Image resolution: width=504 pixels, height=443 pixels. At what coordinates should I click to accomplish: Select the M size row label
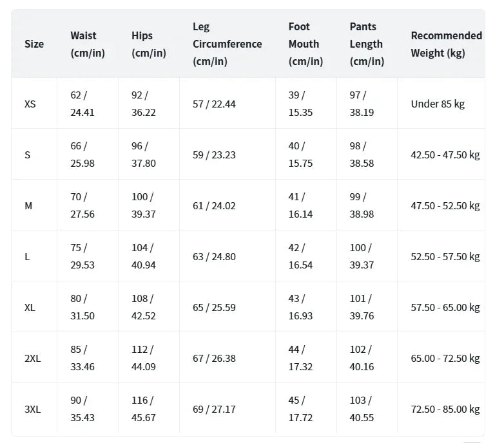point(28,205)
